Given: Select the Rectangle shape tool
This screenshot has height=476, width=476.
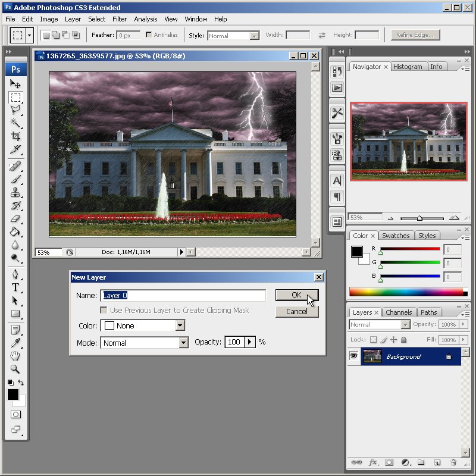Looking at the screenshot, I should pyautogui.click(x=15, y=314).
